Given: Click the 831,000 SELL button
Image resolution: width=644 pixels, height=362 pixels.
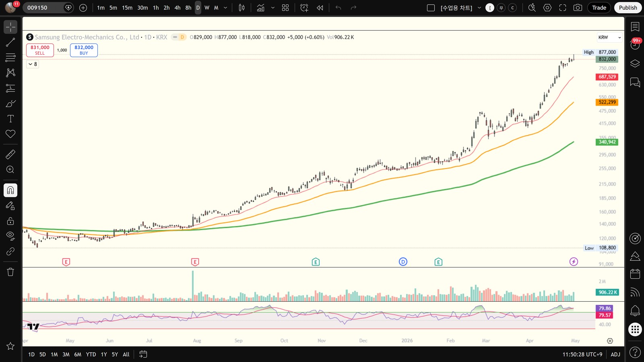Looking at the screenshot, I should (x=40, y=50).
